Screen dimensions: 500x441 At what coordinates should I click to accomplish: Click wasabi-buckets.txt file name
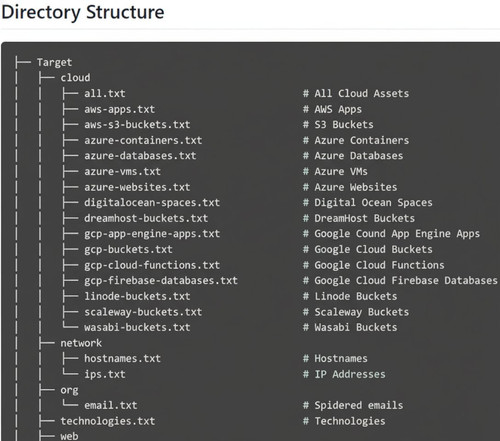click(137, 327)
